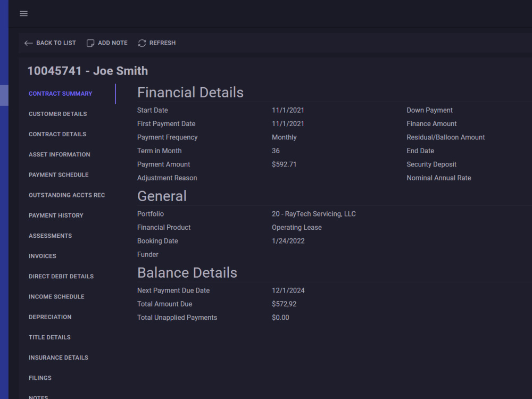532x399 pixels.
Task: Click the Monthly payment frequency value
Action: pyautogui.click(x=284, y=137)
